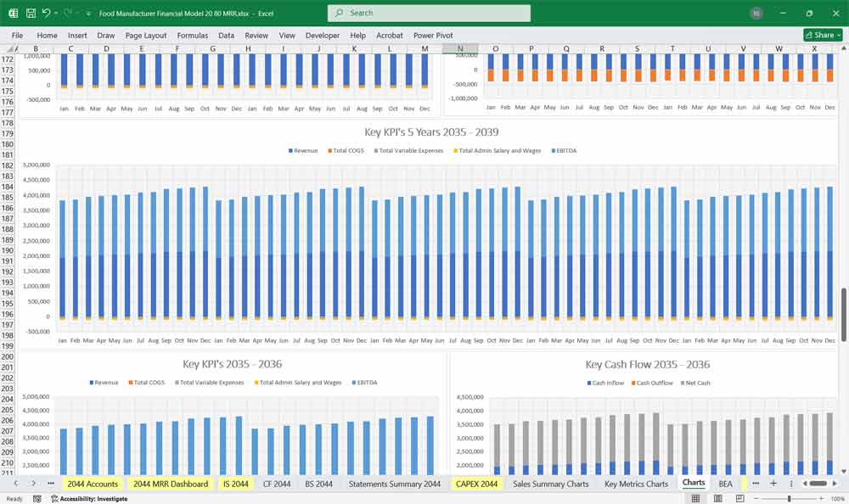Open the sheet navigation ellipsis before 2044 Accounts

[x=51, y=483]
